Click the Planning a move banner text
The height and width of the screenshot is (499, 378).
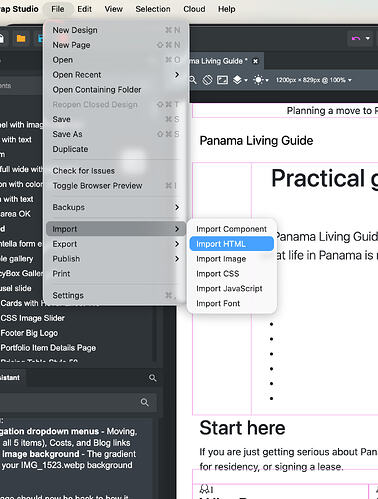[332, 111]
